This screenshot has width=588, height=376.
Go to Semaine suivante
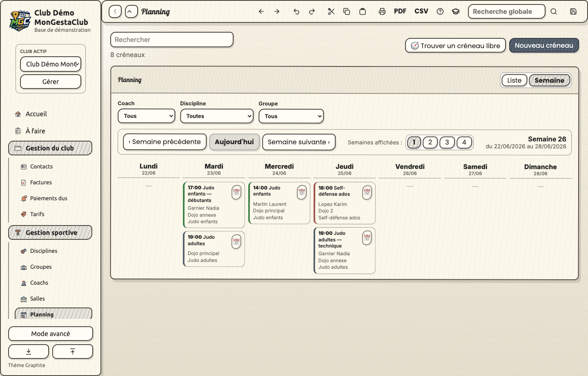tap(299, 142)
